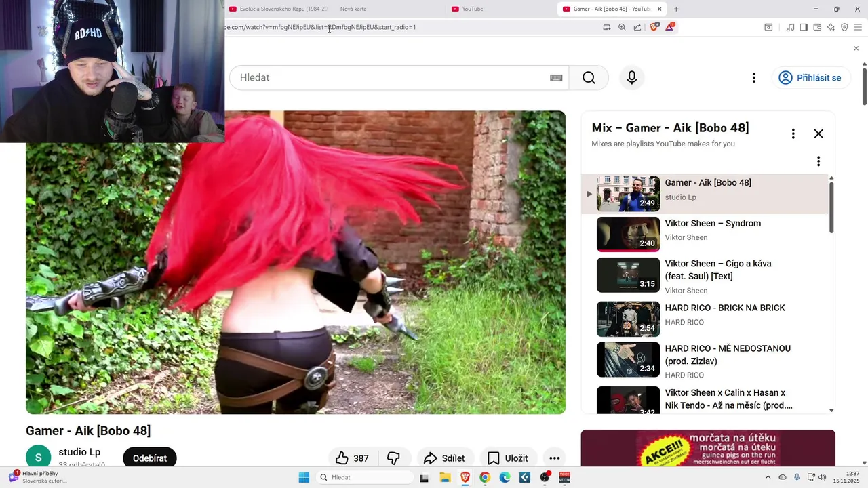The height and width of the screenshot is (488, 868).
Task: Open the YouTube settings three-dot menu beside Přihlásit se
Action: pyautogui.click(x=753, y=78)
